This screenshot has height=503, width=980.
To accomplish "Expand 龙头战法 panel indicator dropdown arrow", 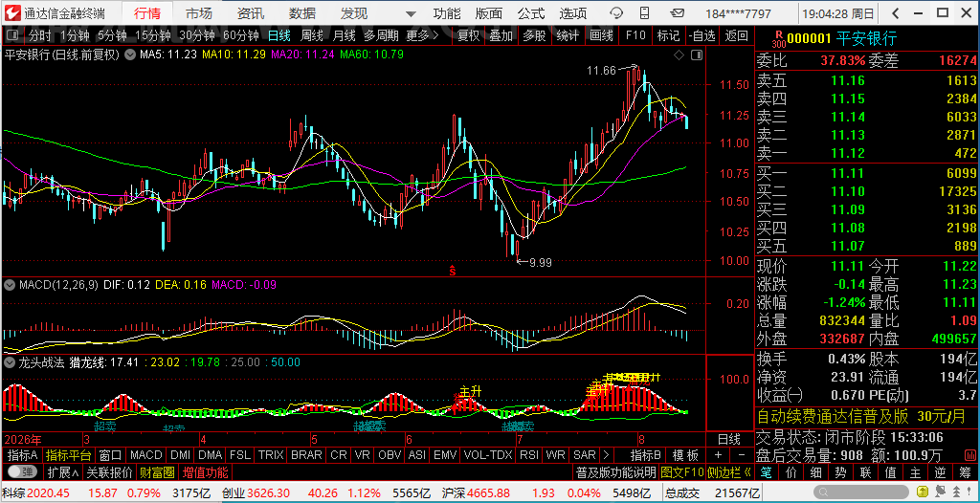I will click(10, 361).
